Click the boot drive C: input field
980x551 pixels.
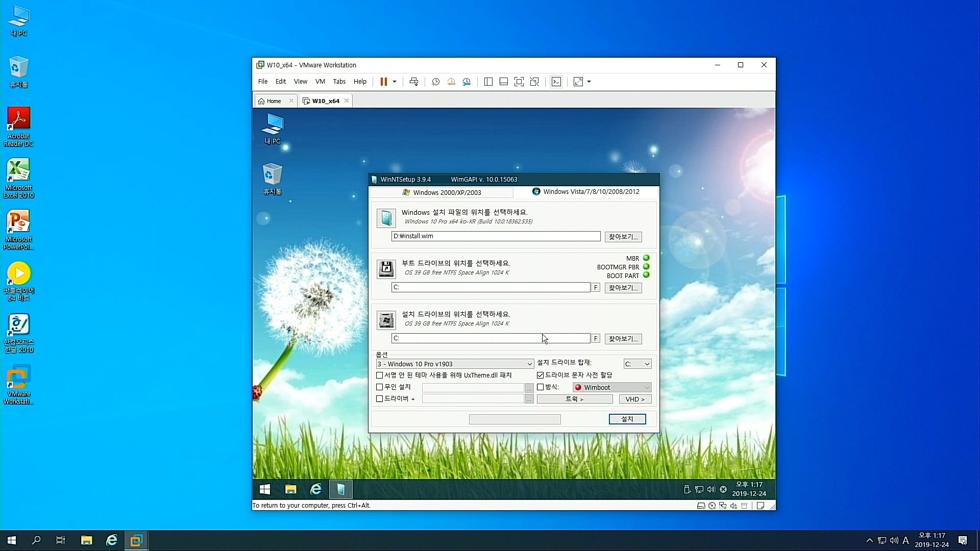[x=491, y=287]
